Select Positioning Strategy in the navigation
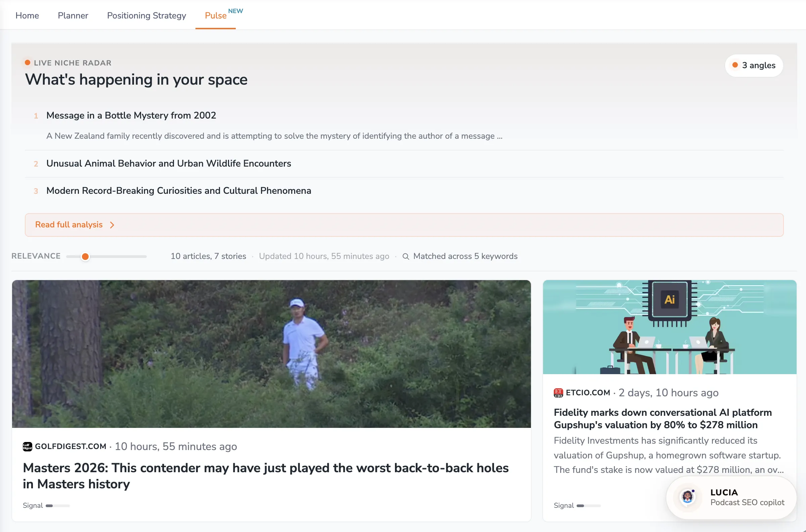Screen dimensions: 806x532 click(x=146, y=15)
